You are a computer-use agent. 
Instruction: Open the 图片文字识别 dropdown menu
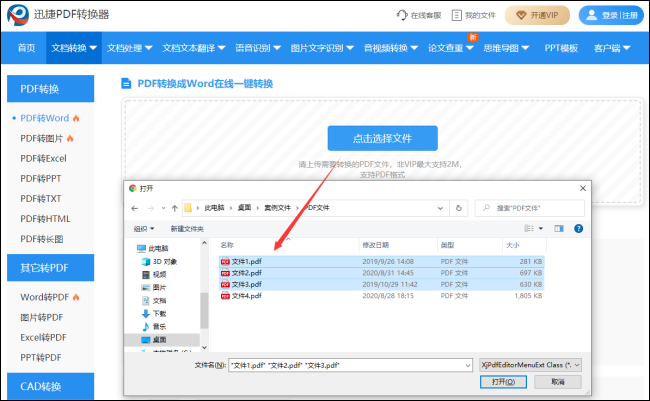[322, 48]
